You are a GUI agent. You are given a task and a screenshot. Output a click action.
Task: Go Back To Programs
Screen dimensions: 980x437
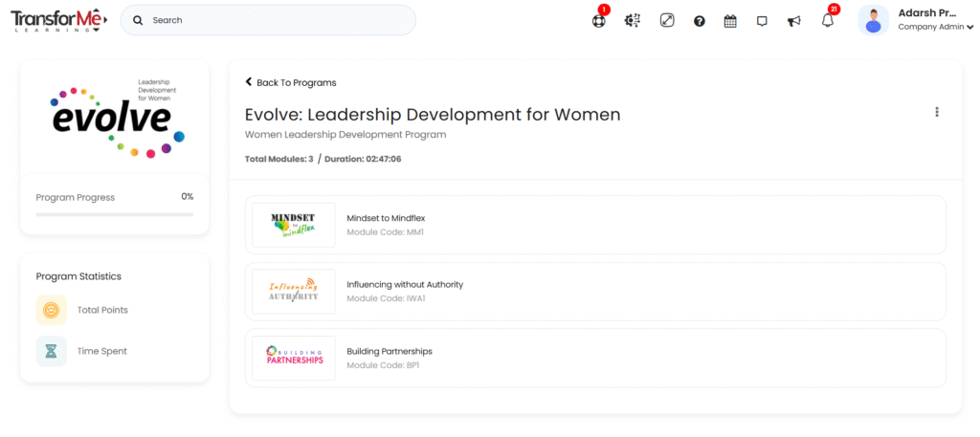coord(291,82)
